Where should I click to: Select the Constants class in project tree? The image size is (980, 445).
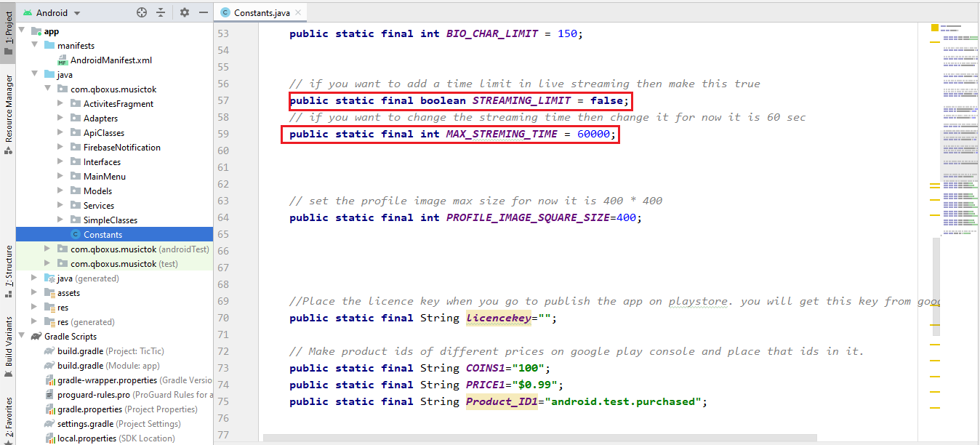[x=103, y=235]
